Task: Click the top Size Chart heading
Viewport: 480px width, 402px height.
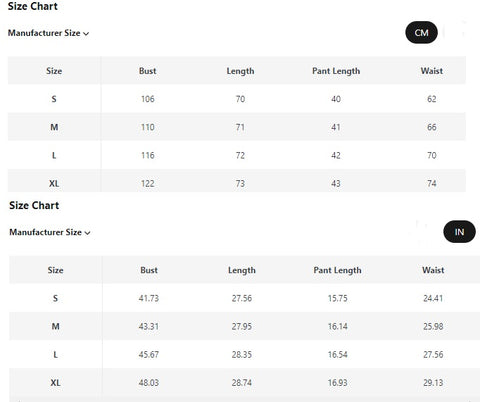Action: pos(33,6)
